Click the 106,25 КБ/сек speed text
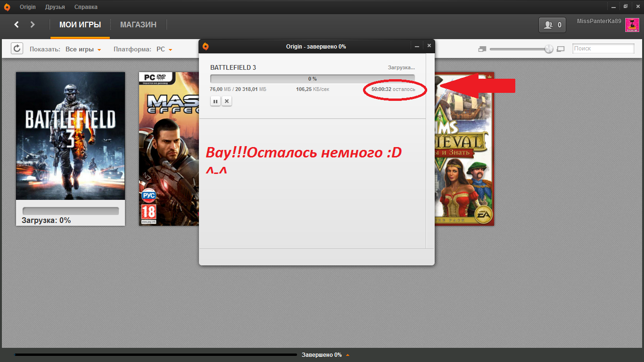 click(x=313, y=89)
